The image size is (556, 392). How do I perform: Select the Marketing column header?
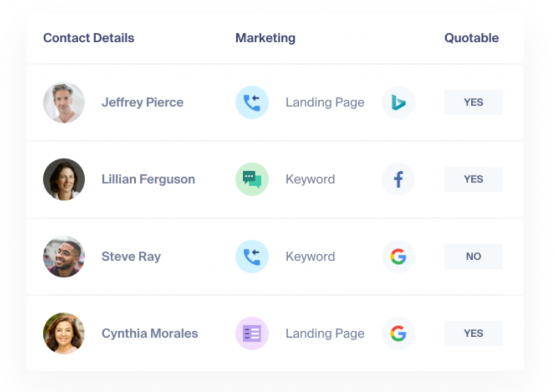pyautogui.click(x=265, y=38)
